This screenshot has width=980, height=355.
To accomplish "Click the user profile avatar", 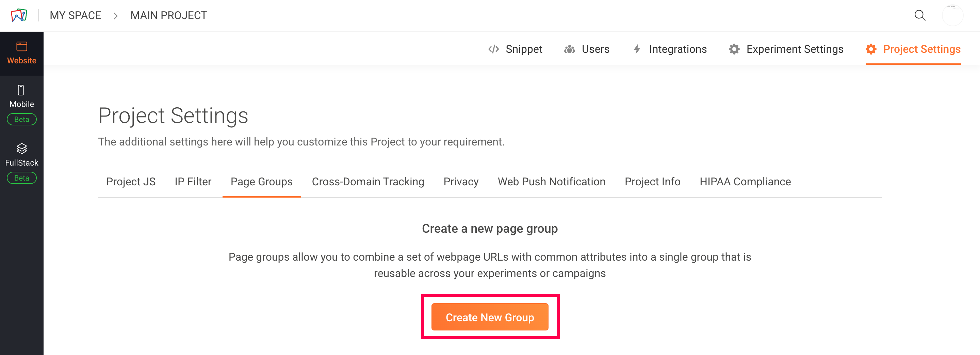I will [x=952, y=15].
